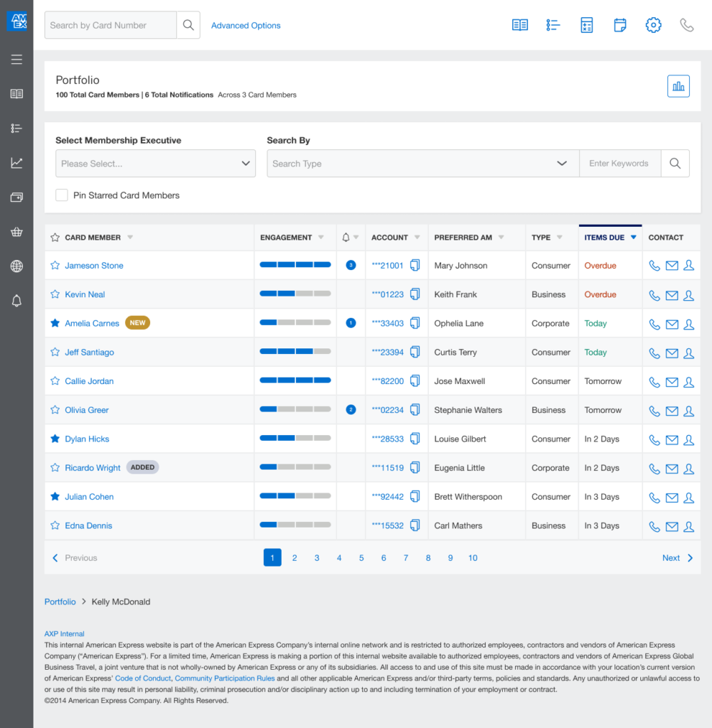This screenshot has width=712, height=728.
Task: Click Next to view the following page
Action: [677, 558]
